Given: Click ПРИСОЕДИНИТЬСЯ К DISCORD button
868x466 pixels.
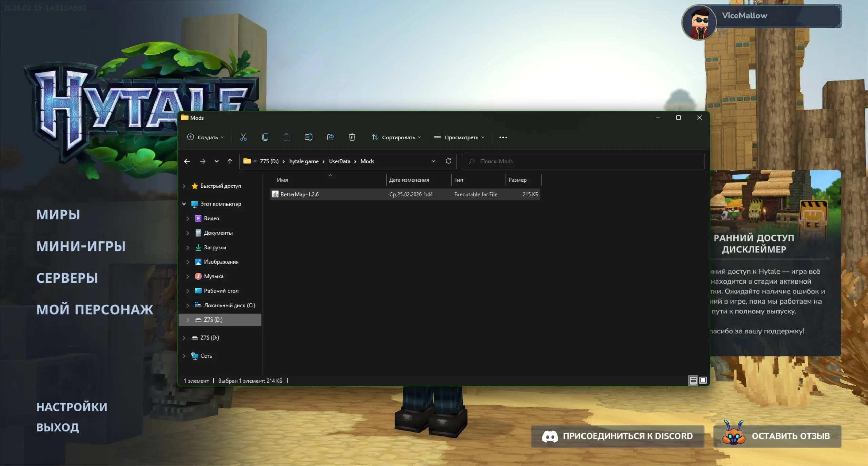Looking at the screenshot, I should [617, 436].
